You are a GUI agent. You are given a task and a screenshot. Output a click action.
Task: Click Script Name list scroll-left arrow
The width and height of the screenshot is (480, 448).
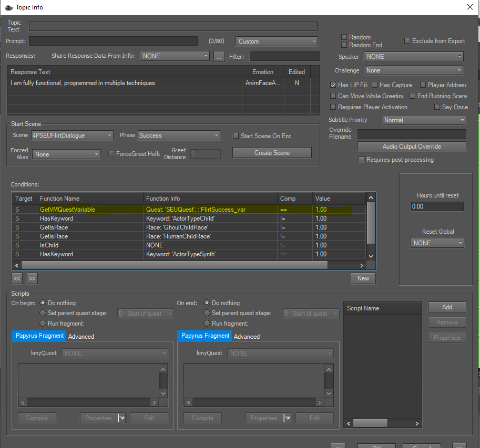coord(349,423)
